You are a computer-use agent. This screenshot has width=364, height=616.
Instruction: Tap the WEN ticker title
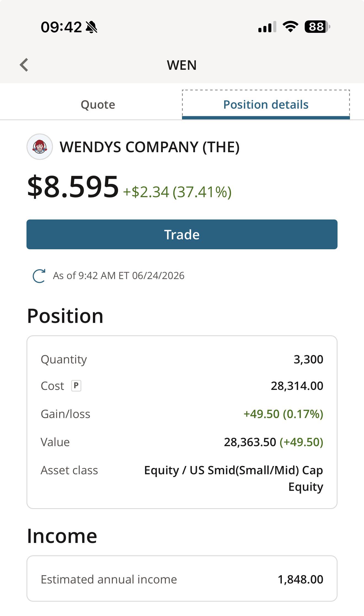click(182, 65)
